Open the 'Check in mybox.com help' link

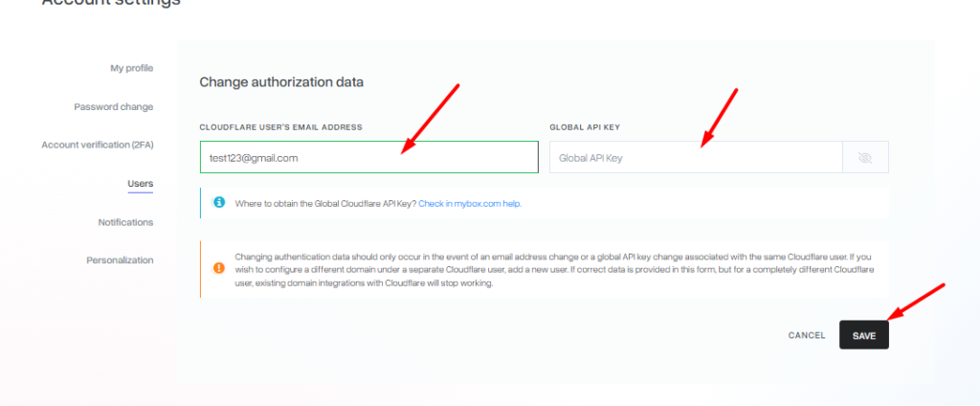pos(470,204)
